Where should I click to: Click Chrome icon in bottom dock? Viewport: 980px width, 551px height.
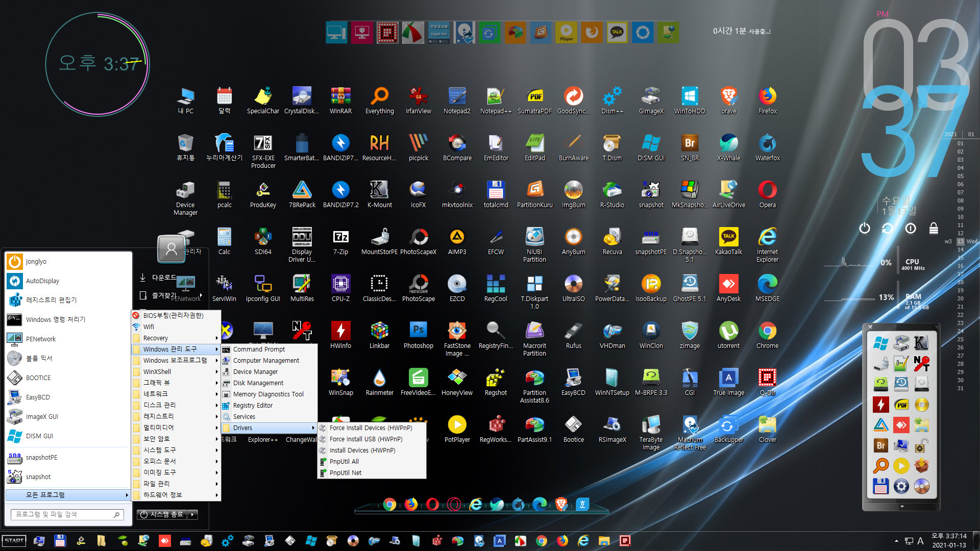point(389,505)
